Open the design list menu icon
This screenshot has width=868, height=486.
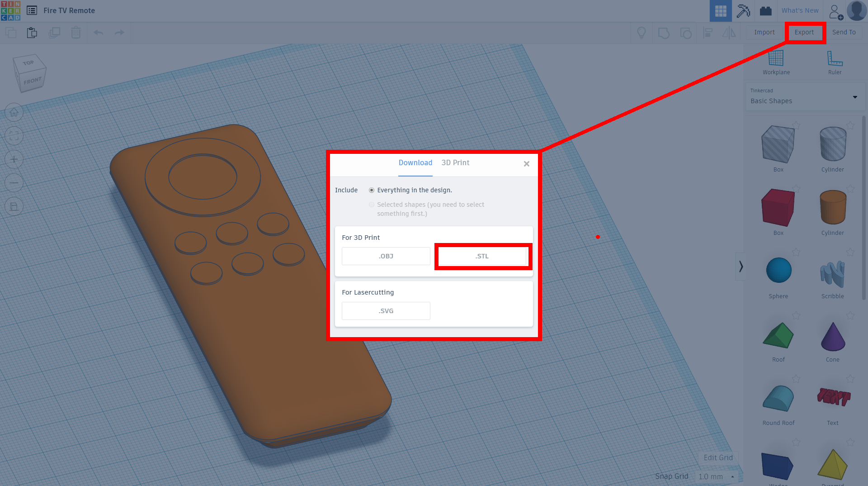[32, 10]
